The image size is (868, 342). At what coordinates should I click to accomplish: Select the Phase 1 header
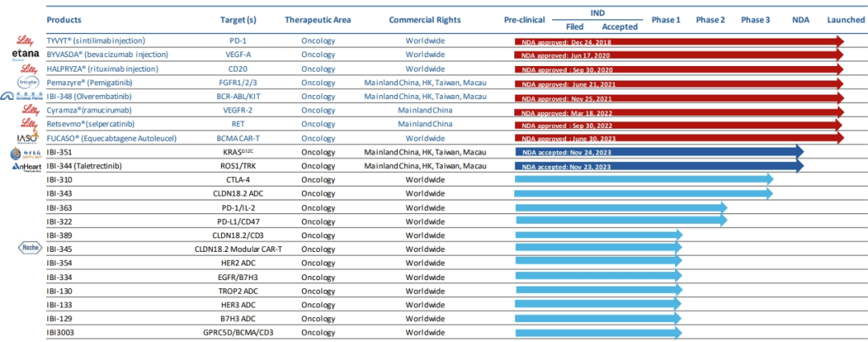(x=666, y=20)
